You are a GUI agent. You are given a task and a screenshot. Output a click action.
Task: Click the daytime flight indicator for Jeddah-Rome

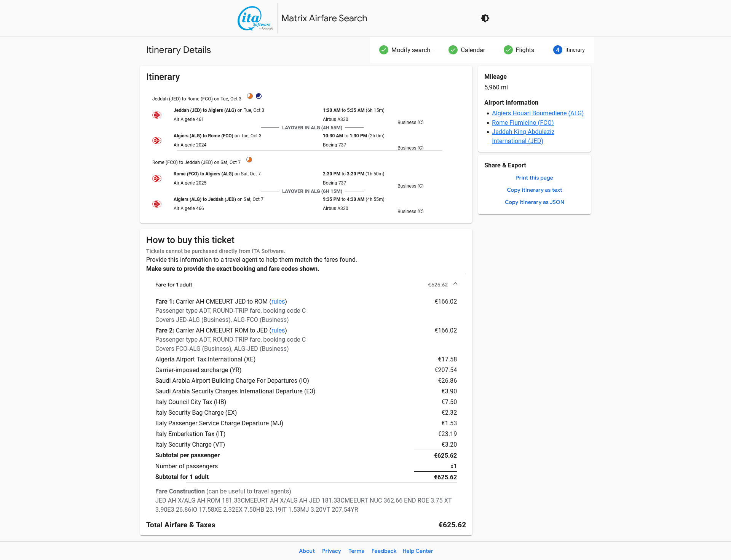(x=250, y=96)
